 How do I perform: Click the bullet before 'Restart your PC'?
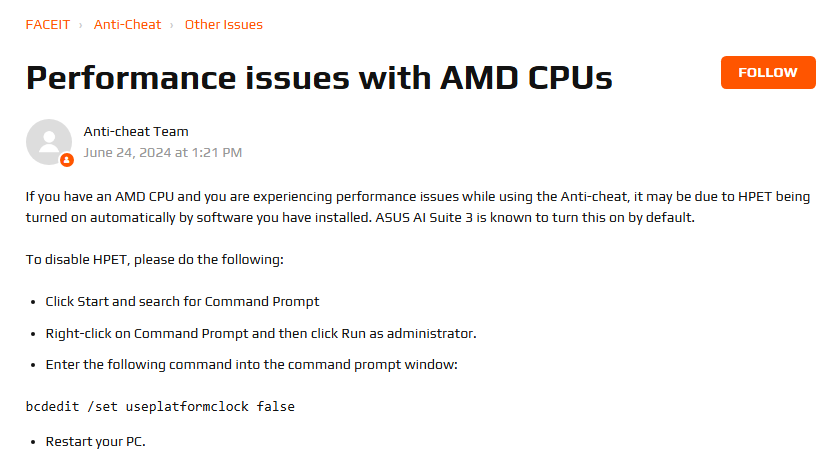(x=33, y=442)
